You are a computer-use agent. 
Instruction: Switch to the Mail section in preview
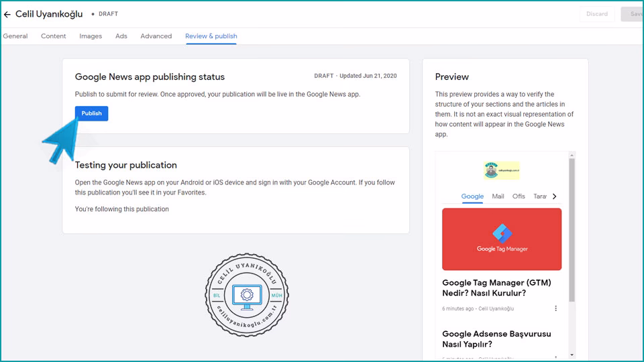tap(498, 196)
